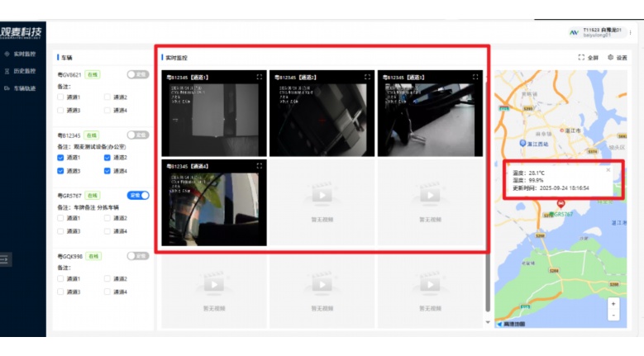Select the 通道4 live video feed
The image size is (644, 356).
coord(214,202)
